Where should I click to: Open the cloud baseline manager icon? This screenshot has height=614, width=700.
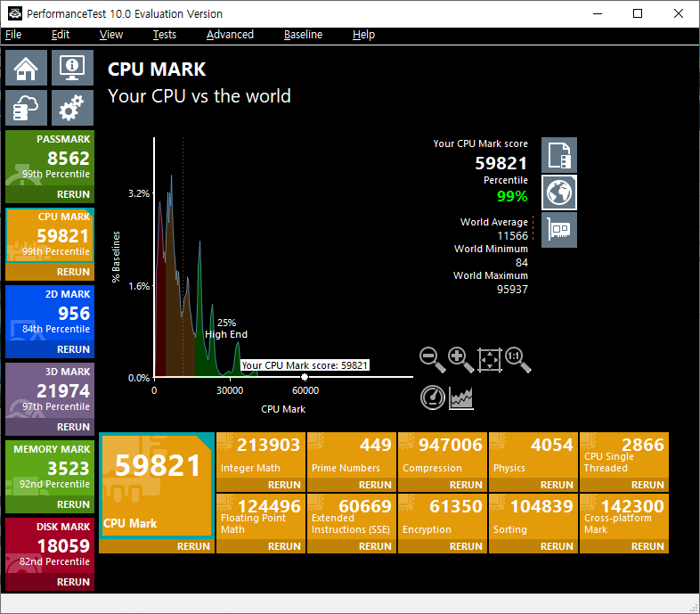[x=26, y=108]
